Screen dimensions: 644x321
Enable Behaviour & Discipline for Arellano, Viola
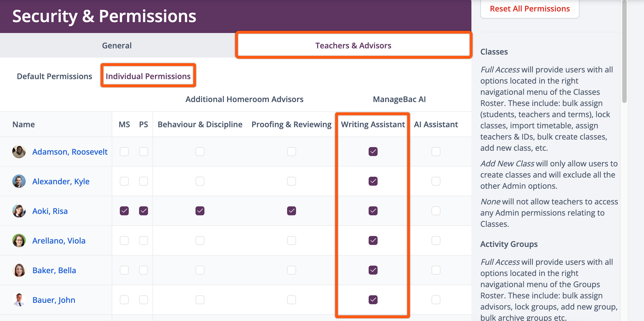pos(200,240)
